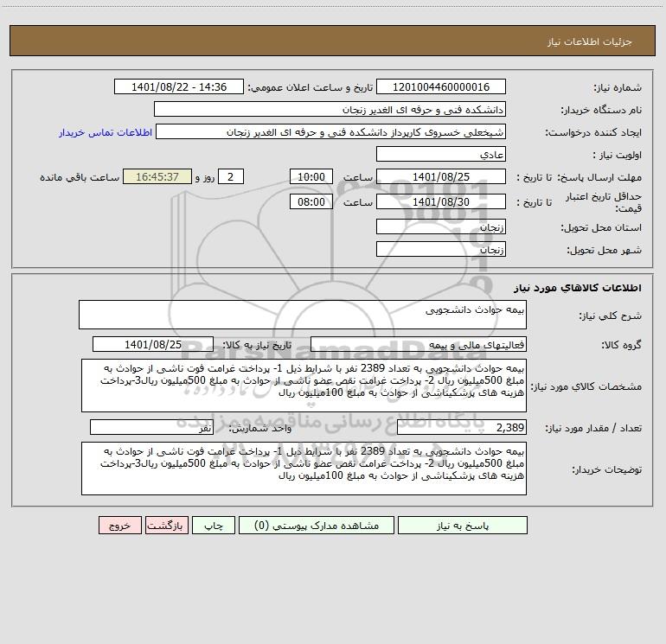Click the توضیحات خریدار label

coord(606,470)
